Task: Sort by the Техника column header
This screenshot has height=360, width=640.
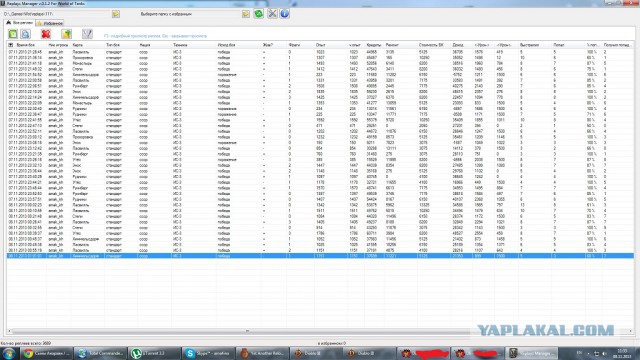Action: coord(180,45)
